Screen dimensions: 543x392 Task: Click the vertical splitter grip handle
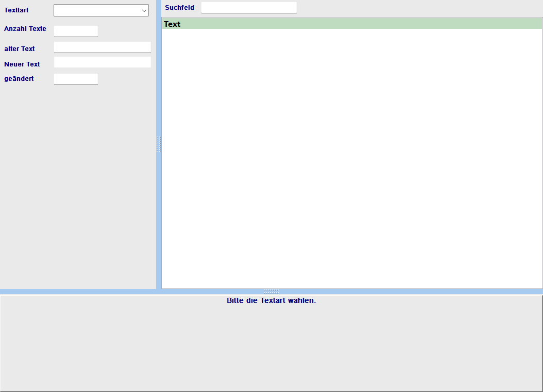159,144
